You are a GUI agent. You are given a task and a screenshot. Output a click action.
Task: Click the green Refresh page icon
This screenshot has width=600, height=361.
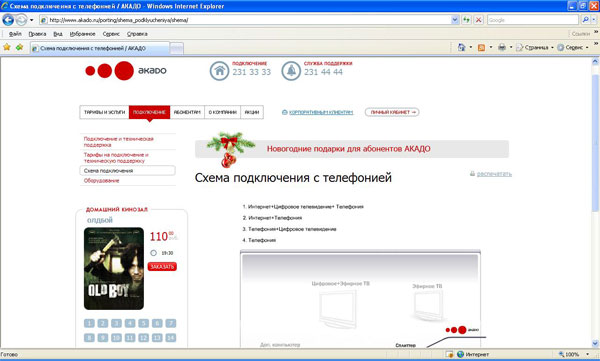tap(466, 20)
